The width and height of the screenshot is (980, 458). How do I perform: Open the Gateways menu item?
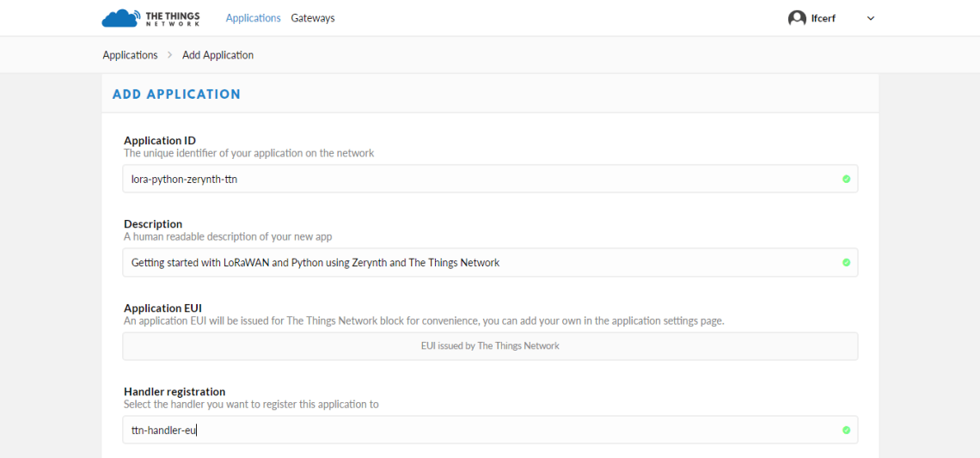[313, 18]
